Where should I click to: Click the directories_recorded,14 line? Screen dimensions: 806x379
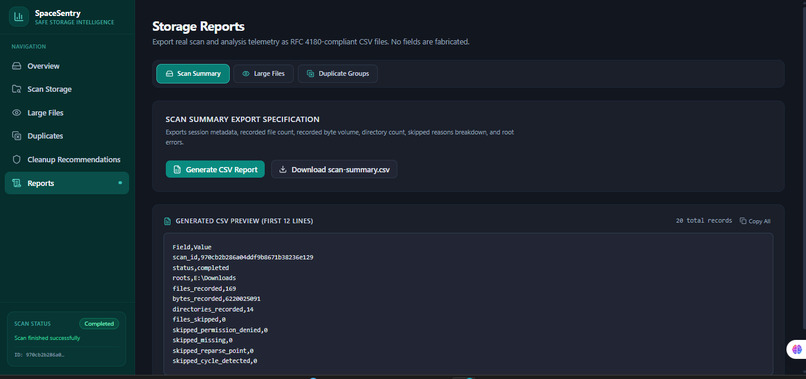[213, 309]
